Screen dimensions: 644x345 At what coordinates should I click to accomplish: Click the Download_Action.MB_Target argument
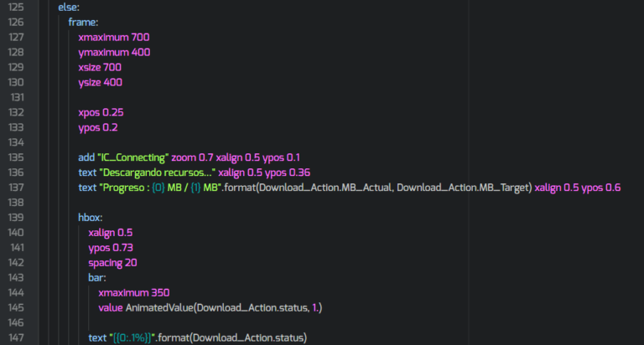click(x=462, y=188)
